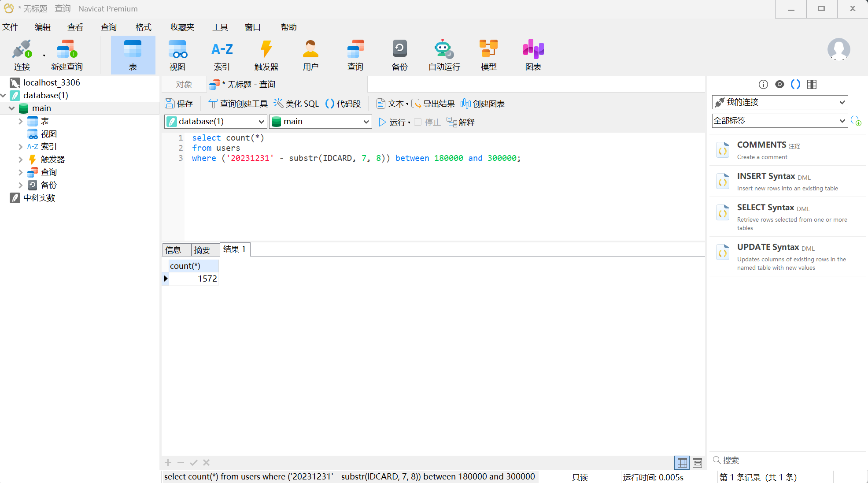Expand the 触发器 tree node
Screen dimensions: 868x483
20,160
